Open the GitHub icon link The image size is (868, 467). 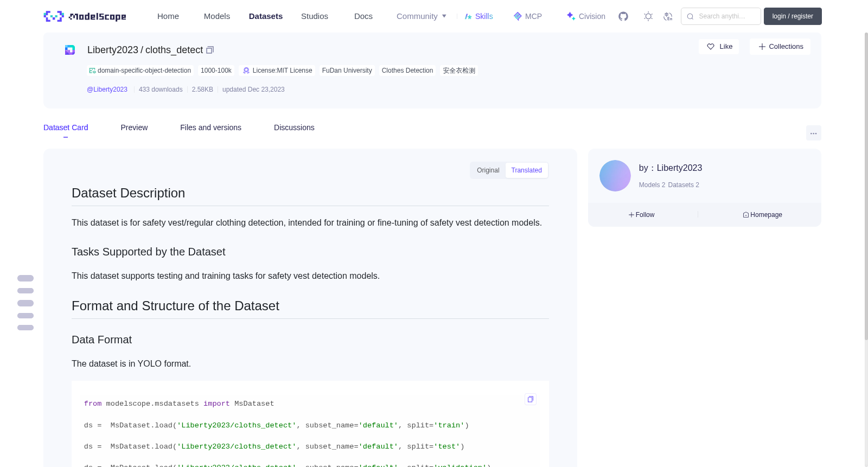[x=623, y=16]
